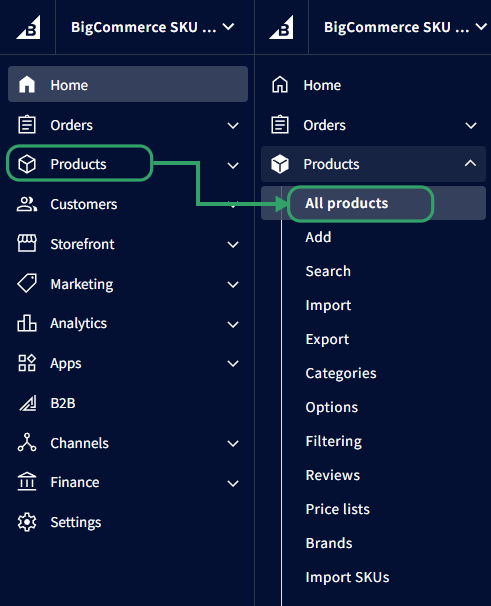
Task: Open the Export submenu item
Action: click(327, 339)
